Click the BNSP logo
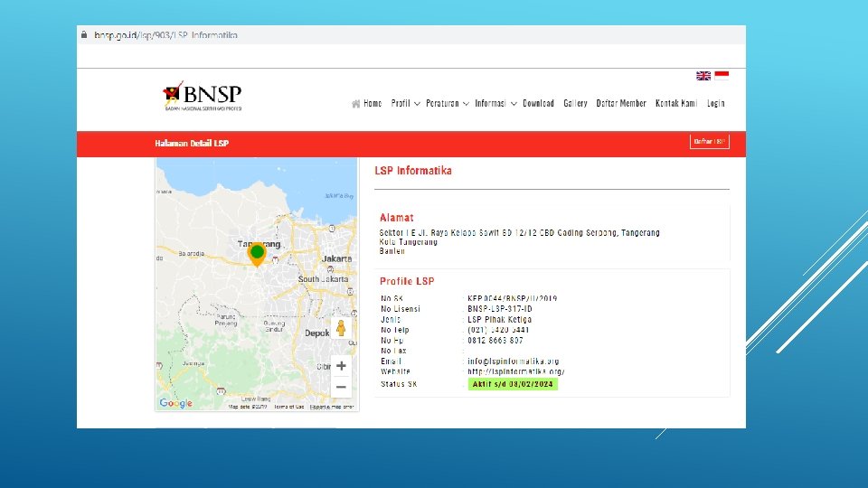 point(202,97)
